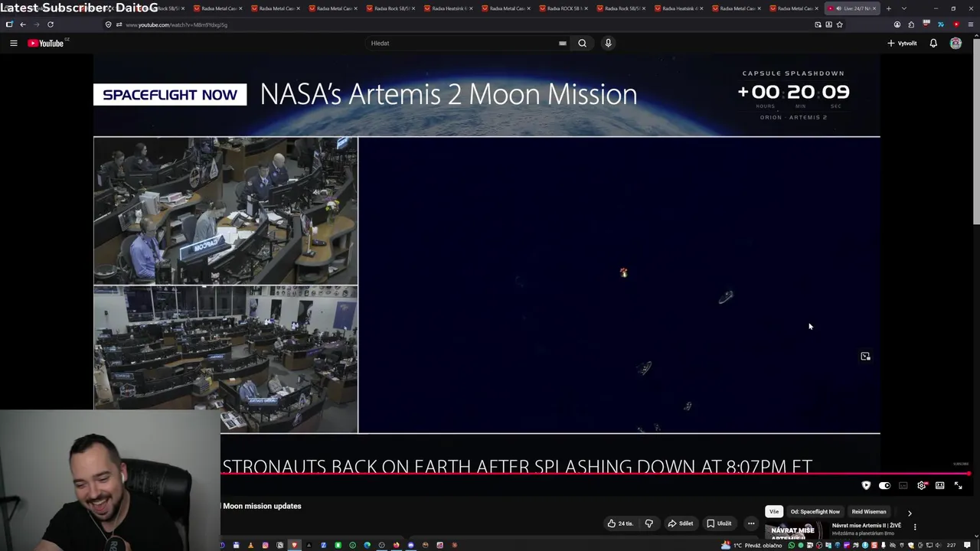View site information next to the URL
The width and height of the screenshot is (980, 551).
pyautogui.click(x=108, y=24)
